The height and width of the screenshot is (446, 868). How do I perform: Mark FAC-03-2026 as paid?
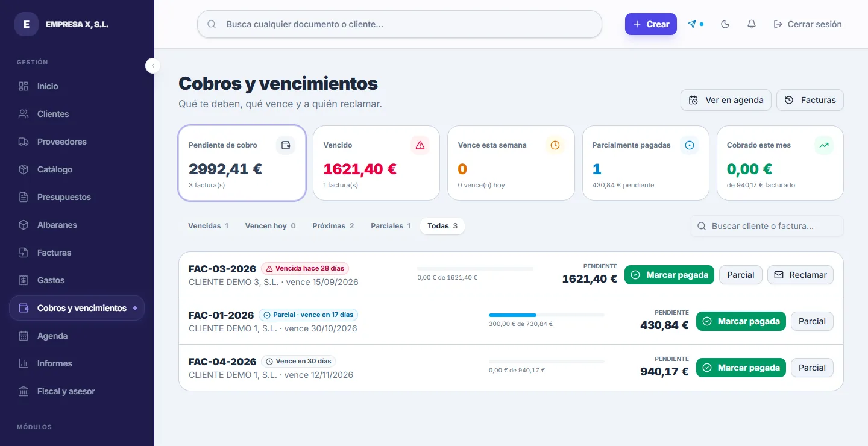[x=669, y=275]
